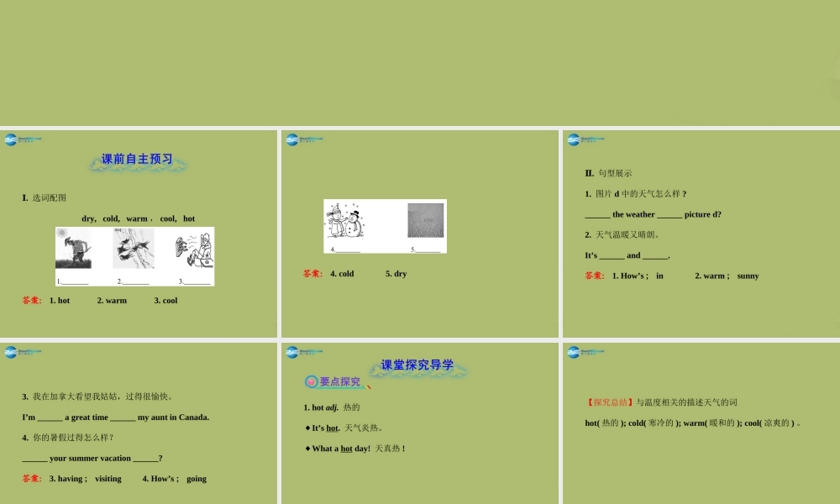The width and height of the screenshot is (840, 504).
Task: Click the sentence 'your summer vacation ______?'
Action: click(x=92, y=459)
